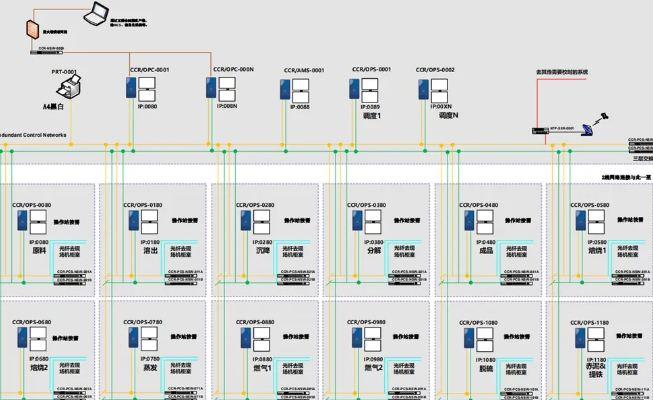Select the CCR/OPC-0001 workstation icon
The height and width of the screenshot is (400, 653).
141,89
